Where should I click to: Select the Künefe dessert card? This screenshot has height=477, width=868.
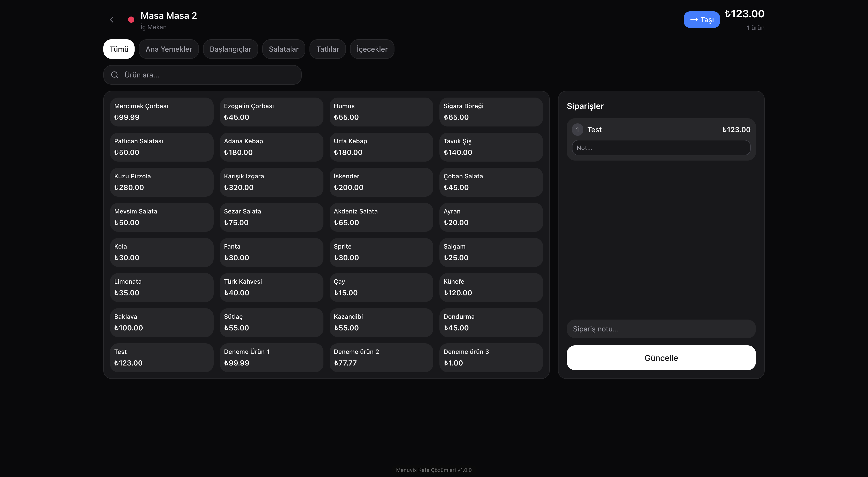[491, 288]
